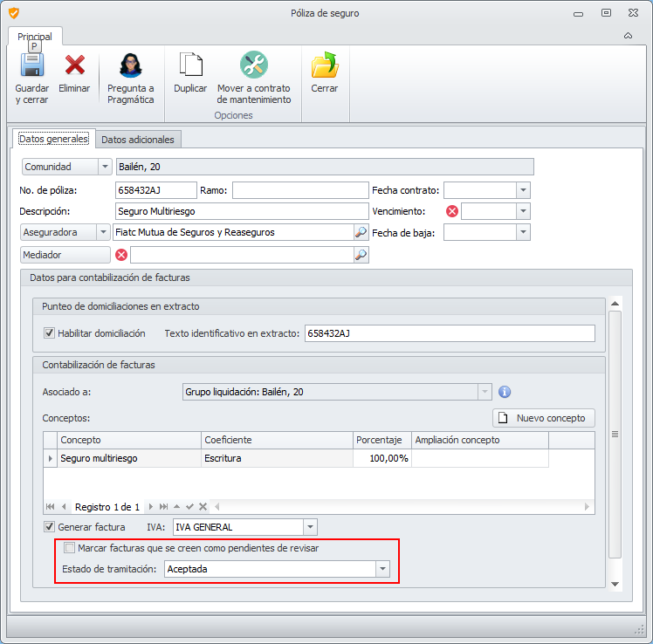Viewport: 653px width, 644px height.
Task: Open the Fecha de baja date dropdown
Action: pyautogui.click(x=523, y=232)
